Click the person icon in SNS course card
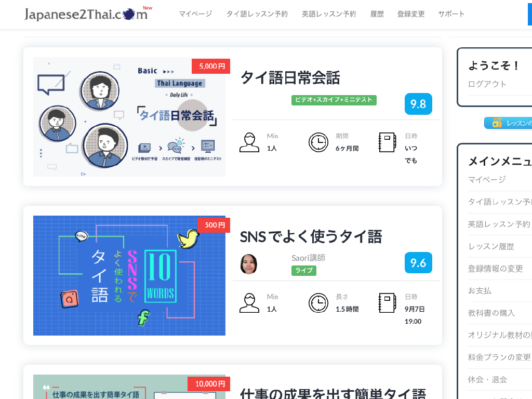 (249, 303)
